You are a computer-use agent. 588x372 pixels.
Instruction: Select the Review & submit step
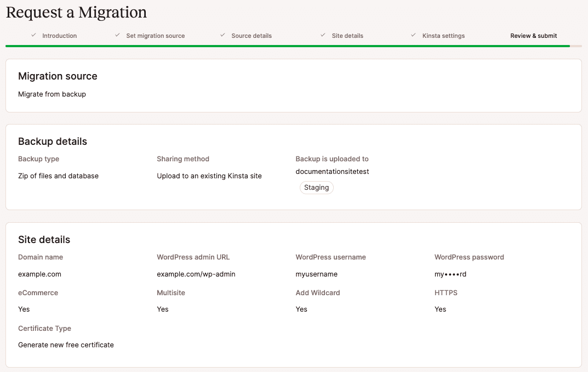click(x=533, y=36)
